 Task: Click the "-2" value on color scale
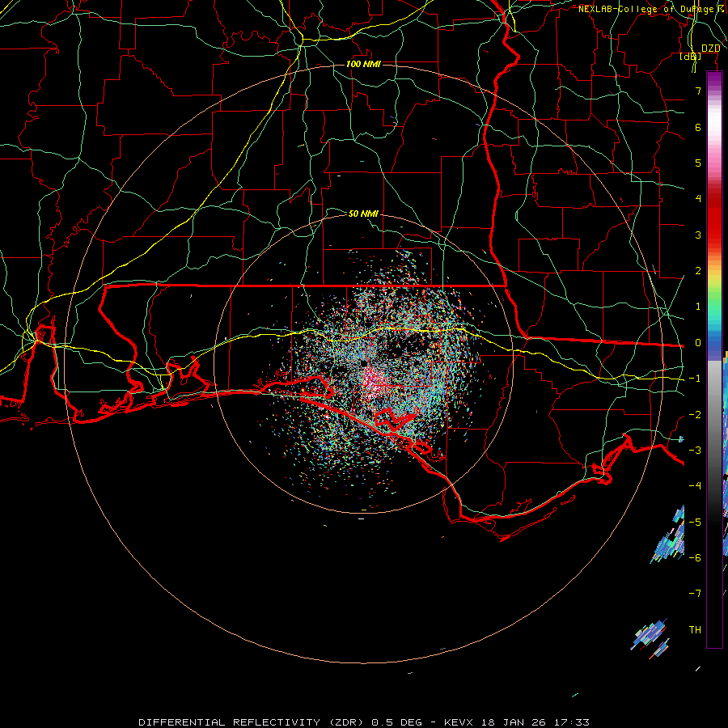695,415
